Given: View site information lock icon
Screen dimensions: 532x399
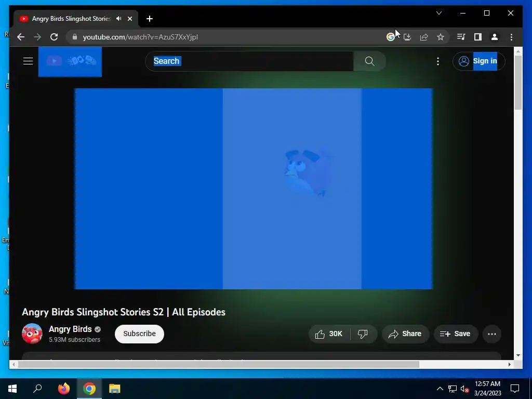Looking at the screenshot, I should coord(75,37).
